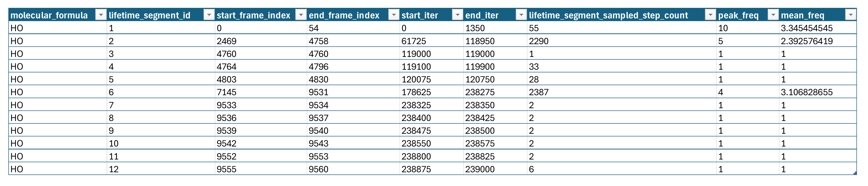Screen dimensions: 868x186
Task: Select the end_frame_index header cell
Action: [x=353, y=15]
